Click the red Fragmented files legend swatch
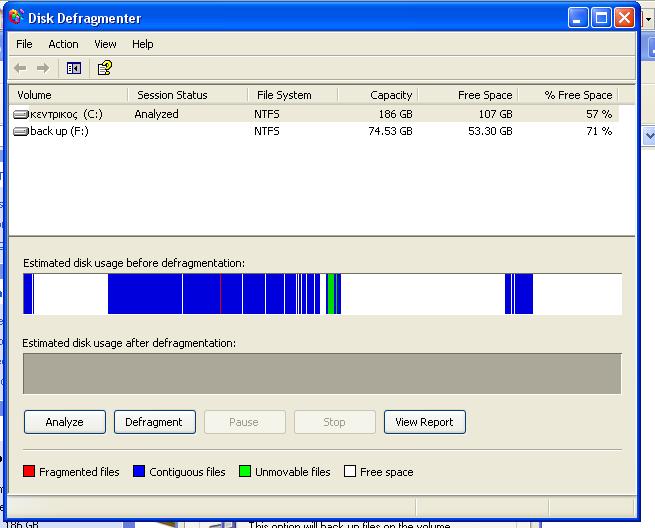This screenshot has width=655, height=528. 29,471
